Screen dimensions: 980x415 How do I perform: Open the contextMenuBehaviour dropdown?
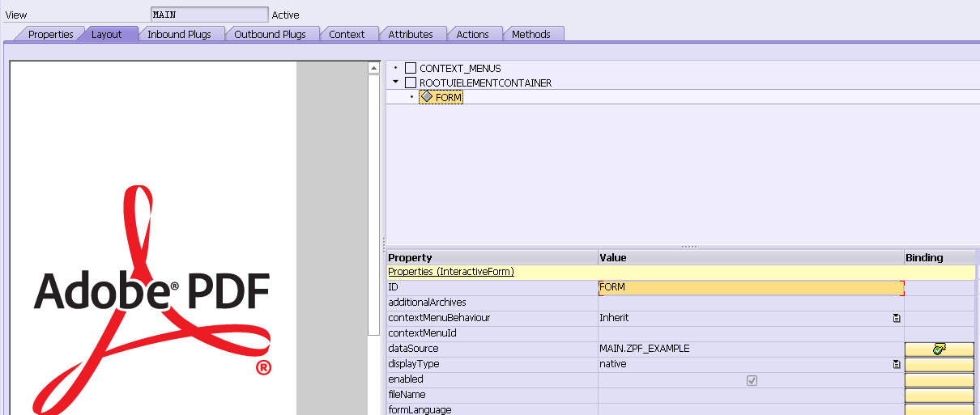(897, 318)
